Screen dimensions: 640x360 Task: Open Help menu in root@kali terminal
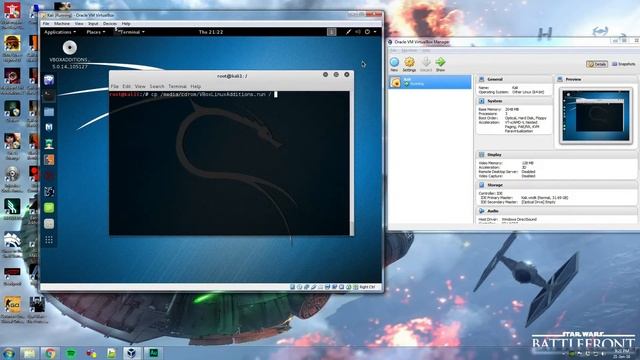(196, 87)
